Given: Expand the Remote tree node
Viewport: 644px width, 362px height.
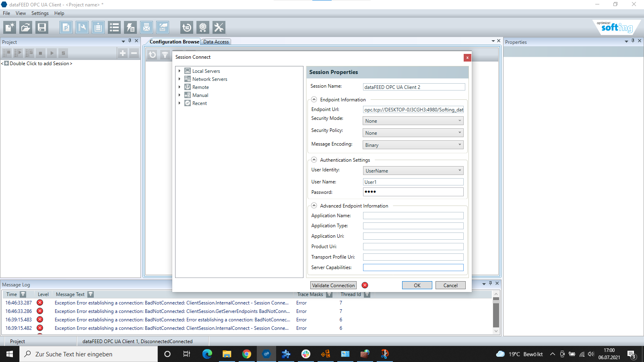Looking at the screenshot, I should click(180, 87).
